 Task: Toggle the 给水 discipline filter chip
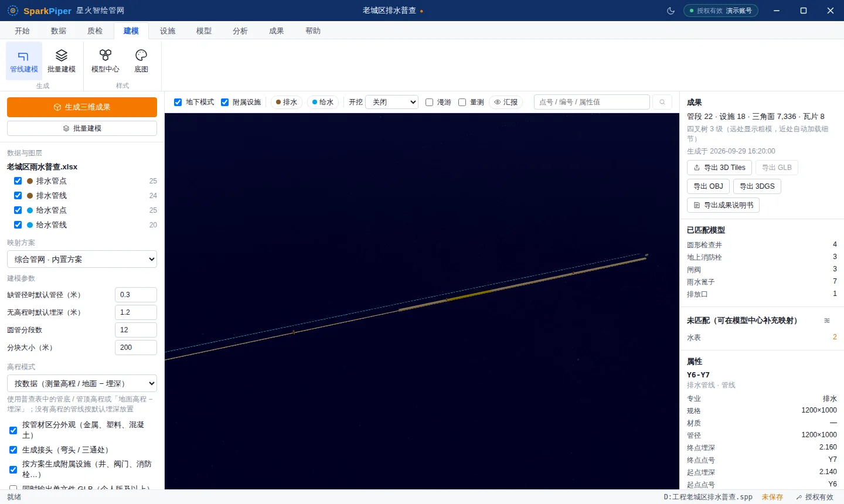click(323, 102)
